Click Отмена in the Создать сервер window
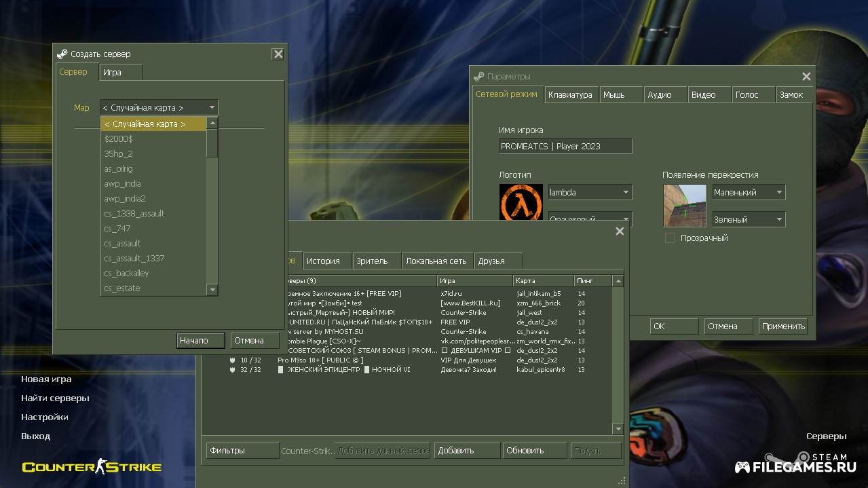 pyautogui.click(x=255, y=340)
